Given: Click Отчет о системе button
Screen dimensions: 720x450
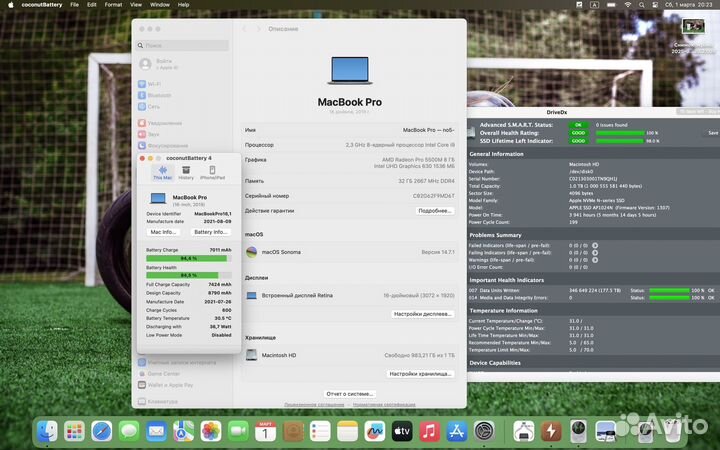Looking at the screenshot, I should [x=349, y=394].
